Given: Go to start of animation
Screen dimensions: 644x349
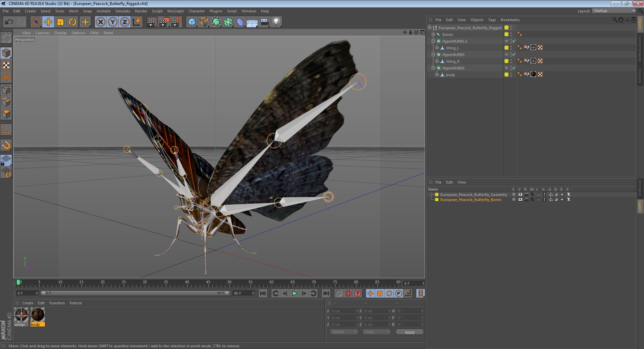Looking at the screenshot, I should pos(263,294).
